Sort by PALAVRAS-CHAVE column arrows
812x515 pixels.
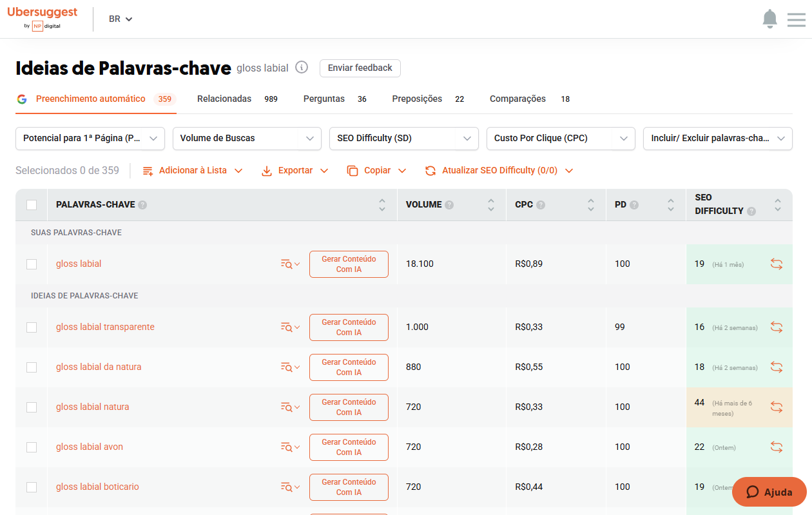coord(382,205)
